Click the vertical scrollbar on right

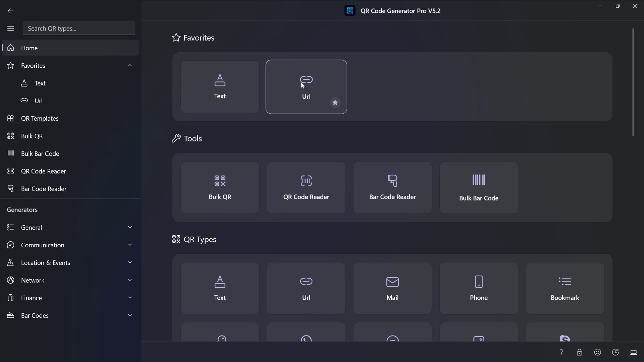[x=633, y=82]
